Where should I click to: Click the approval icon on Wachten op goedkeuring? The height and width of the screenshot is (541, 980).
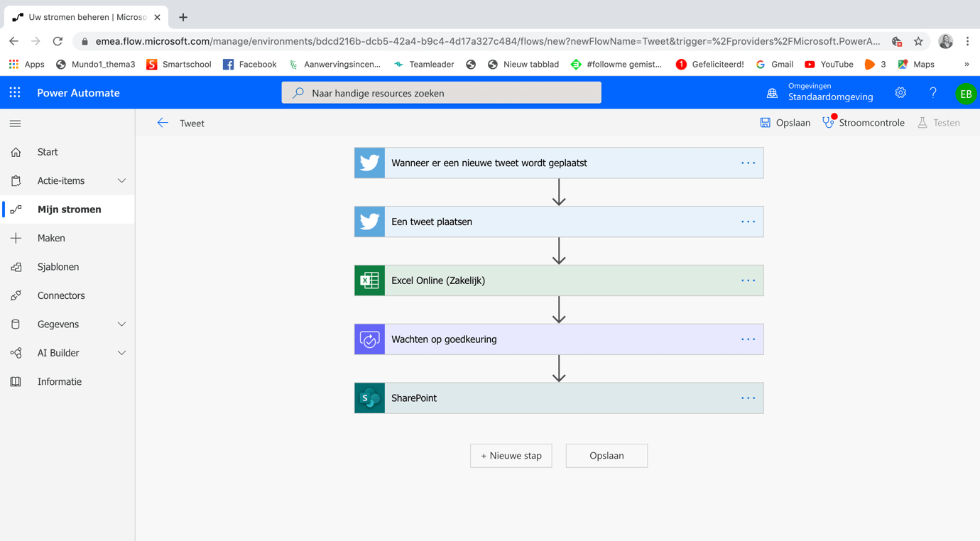click(x=369, y=339)
